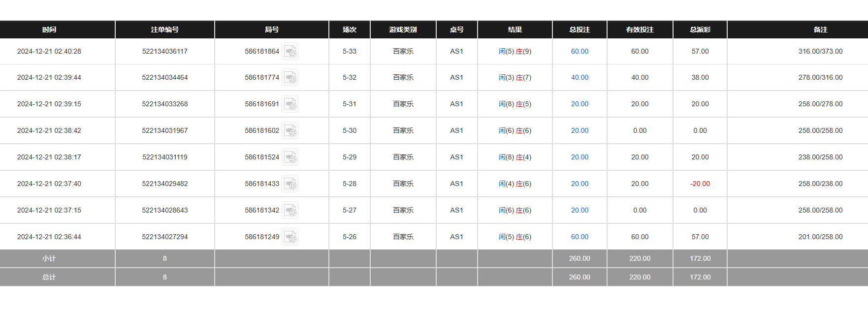Click the red -20.00 payout value
Image resolution: width=868 pixels, height=309 pixels.
pos(700,184)
